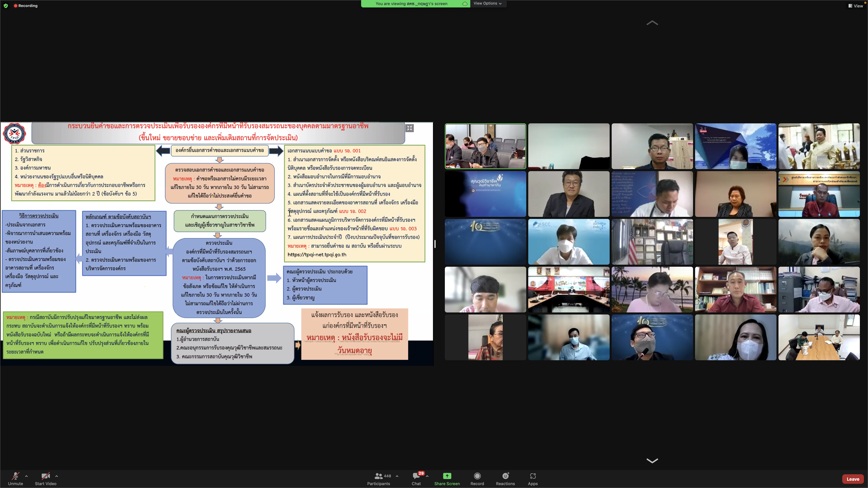Image resolution: width=868 pixels, height=488 pixels.
Task: Click the 'You are viewing' screen sharing banner
Action: click(x=416, y=4)
